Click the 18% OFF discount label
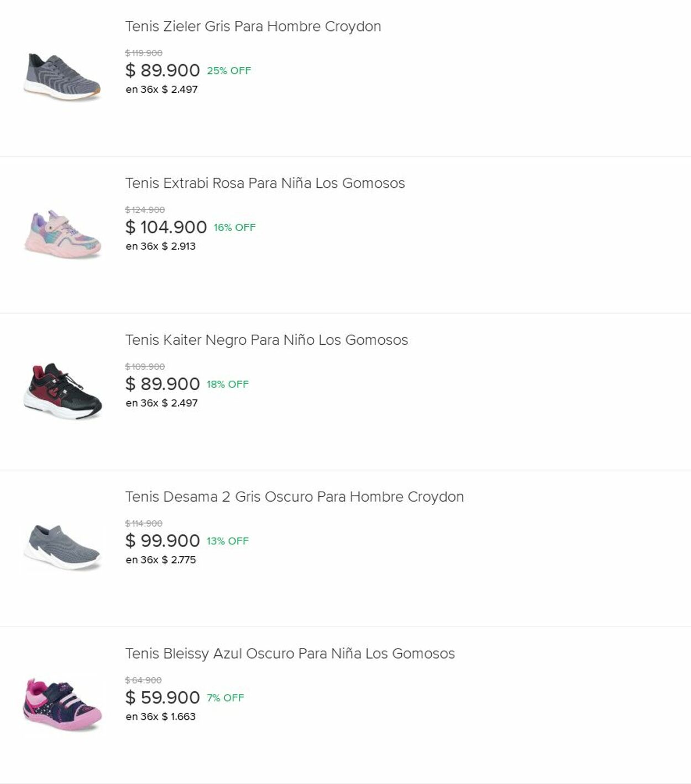The width and height of the screenshot is (691, 784). (x=228, y=385)
